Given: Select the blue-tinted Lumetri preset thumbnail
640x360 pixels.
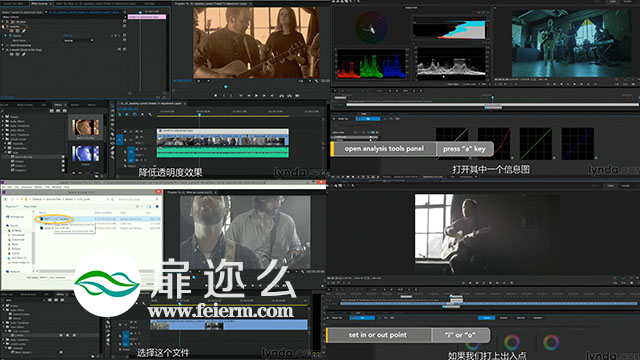Looking at the screenshot, I should coord(86,154).
